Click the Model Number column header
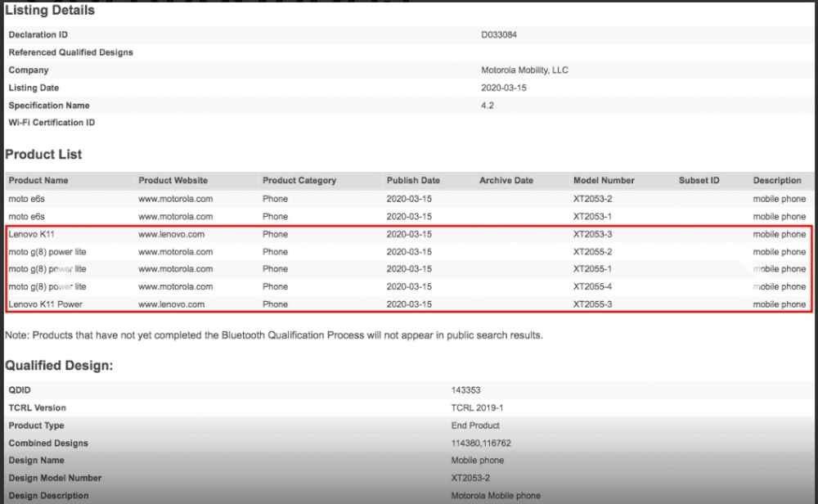The width and height of the screenshot is (818, 504). [x=604, y=181]
